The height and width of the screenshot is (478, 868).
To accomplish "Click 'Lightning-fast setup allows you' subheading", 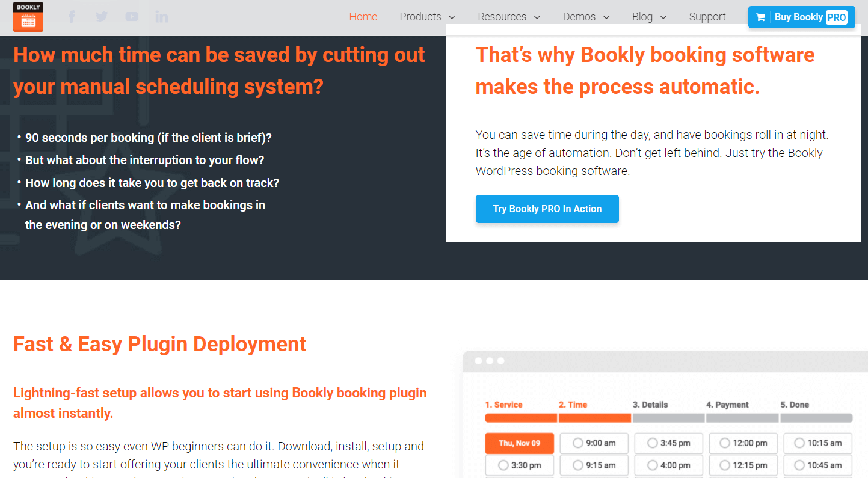I will click(x=220, y=403).
